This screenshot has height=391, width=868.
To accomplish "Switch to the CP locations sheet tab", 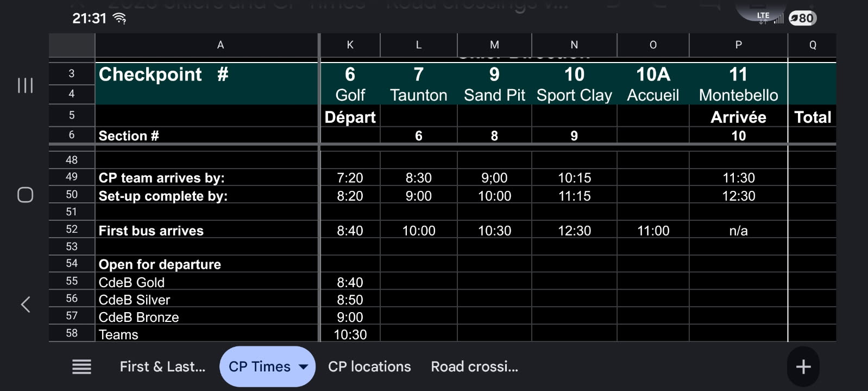I will point(369,367).
